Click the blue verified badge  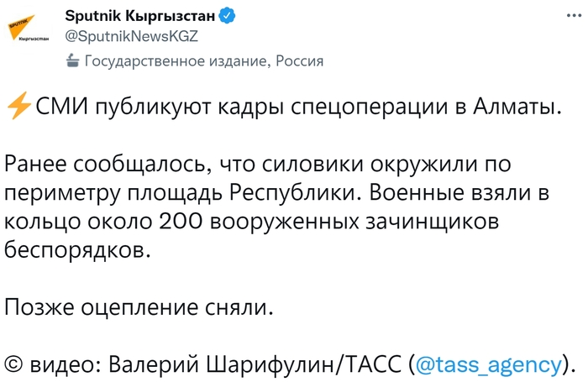tap(226, 14)
